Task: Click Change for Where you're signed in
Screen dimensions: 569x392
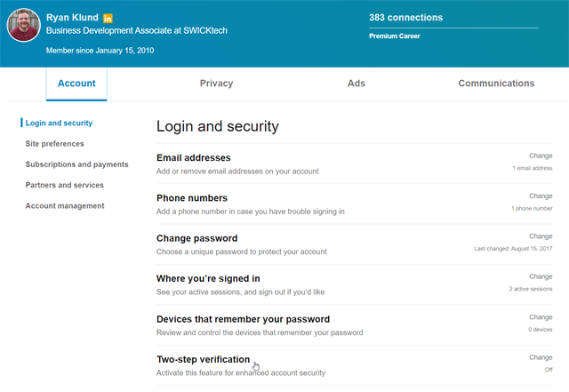Action: pyautogui.click(x=541, y=276)
